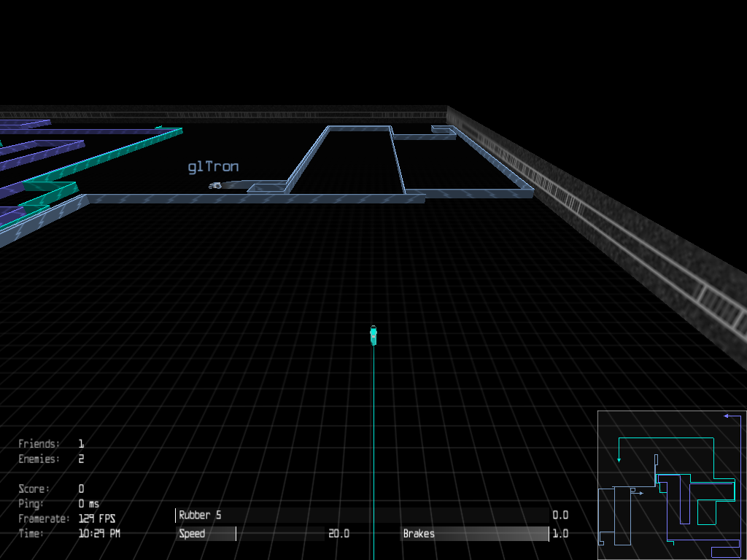Click the Brakes gauge bar
The height and width of the screenshot is (560, 747).
coord(475,534)
